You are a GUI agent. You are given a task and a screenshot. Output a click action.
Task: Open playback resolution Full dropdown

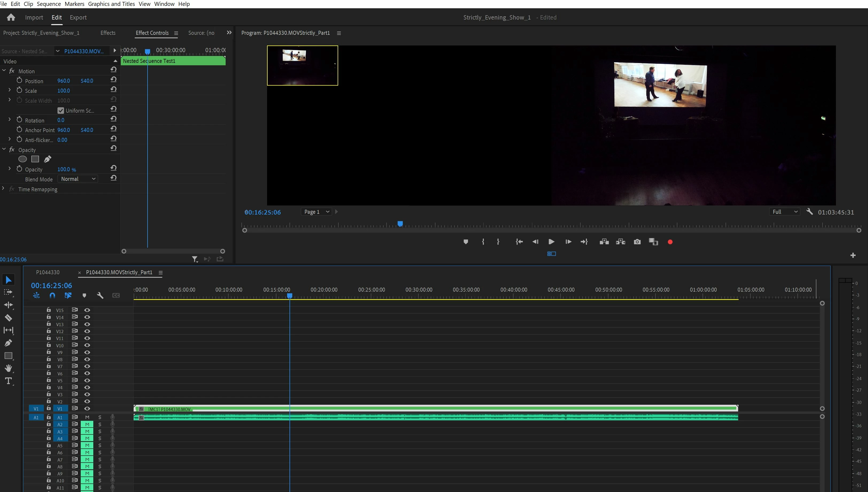point(785,212)
